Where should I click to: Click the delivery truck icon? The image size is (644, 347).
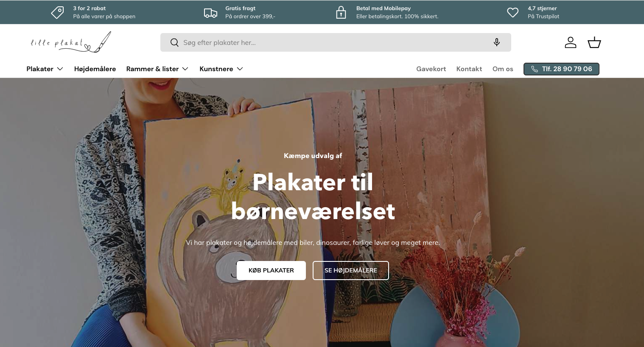210,13
